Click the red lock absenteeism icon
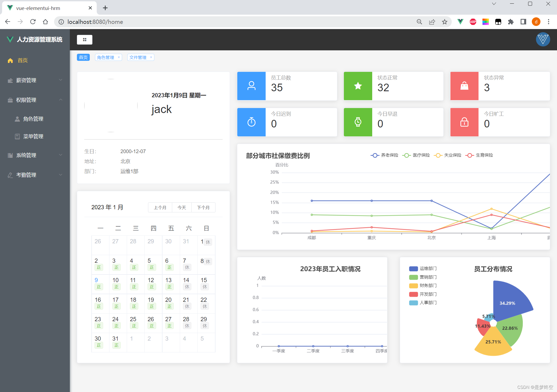The image size is (557, 392). click(464, 122)
